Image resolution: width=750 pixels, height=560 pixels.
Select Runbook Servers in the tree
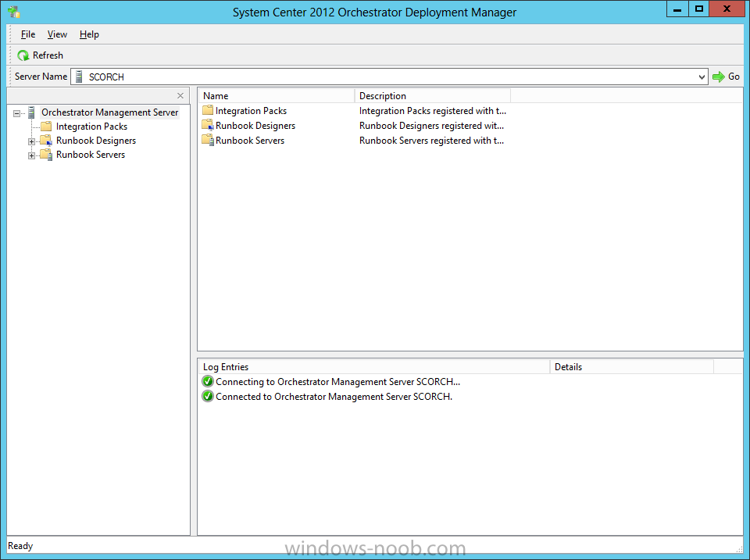click(x=91, y=155)
